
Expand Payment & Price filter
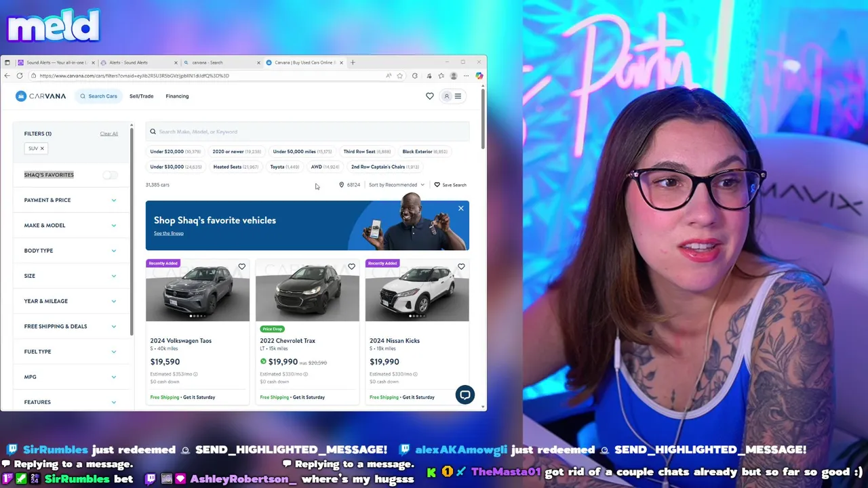pyautogui.click(x=70, y=200)
